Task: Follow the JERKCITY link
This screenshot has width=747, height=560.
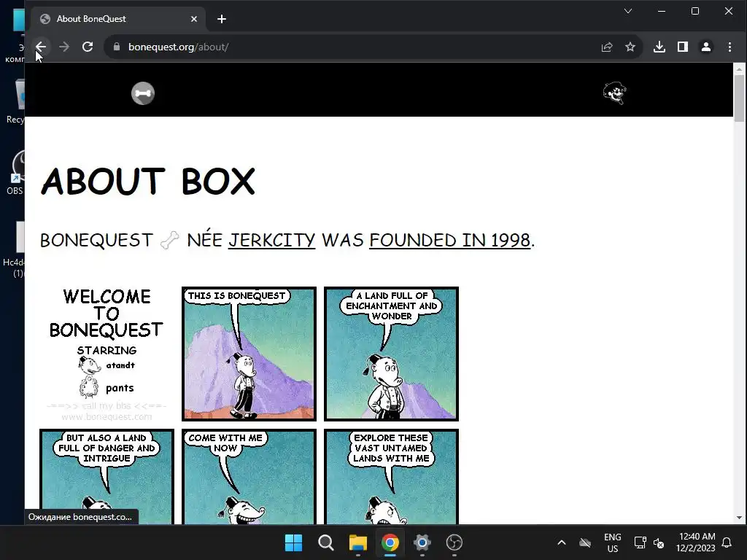Action: click(271, 240)
